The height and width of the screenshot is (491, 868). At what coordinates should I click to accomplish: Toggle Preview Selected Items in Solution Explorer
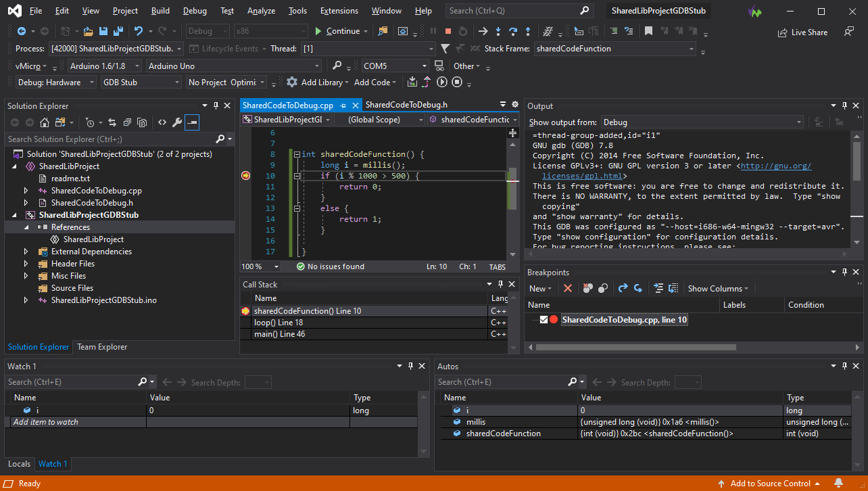[x=192, y=122]
